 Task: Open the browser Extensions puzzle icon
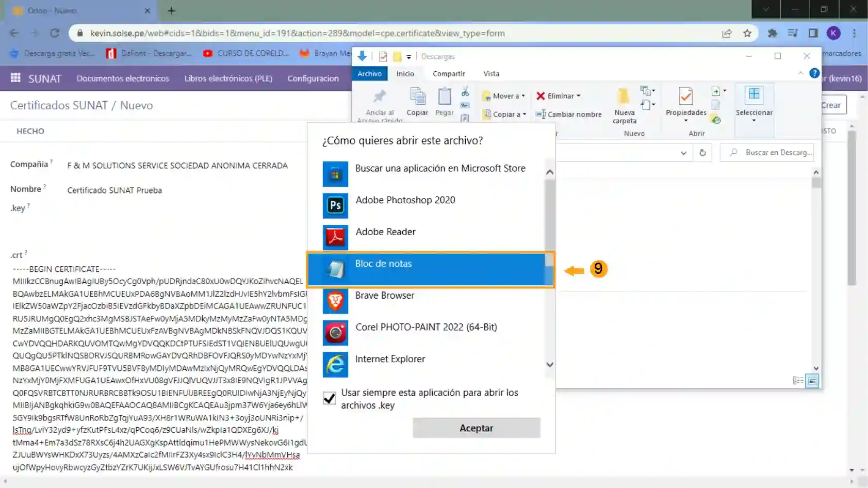772,33
